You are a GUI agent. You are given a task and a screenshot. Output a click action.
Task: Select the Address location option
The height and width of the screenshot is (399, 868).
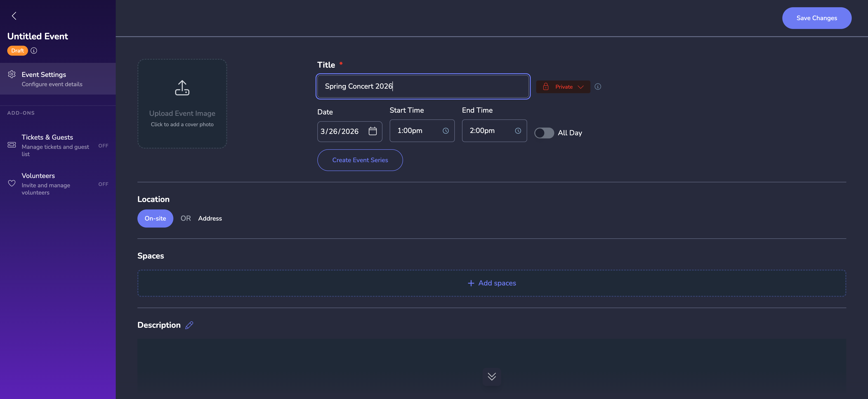[x=210, y=218]
